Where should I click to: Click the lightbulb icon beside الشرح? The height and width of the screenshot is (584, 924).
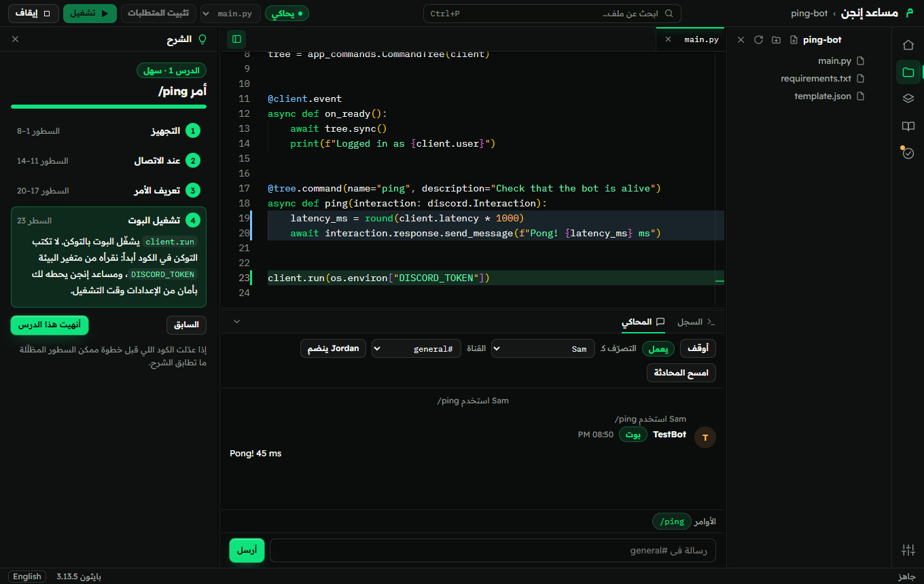[x=202, y=39]
